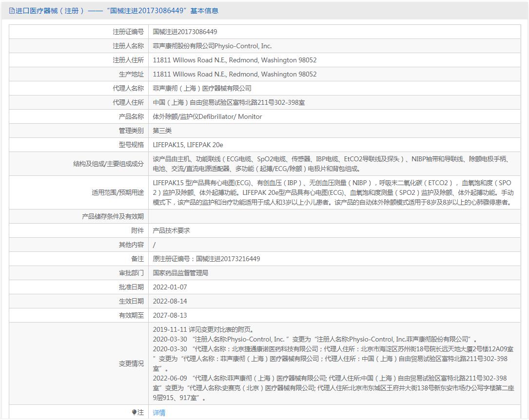Select attachment value 产品技术要求

[172, 230]
